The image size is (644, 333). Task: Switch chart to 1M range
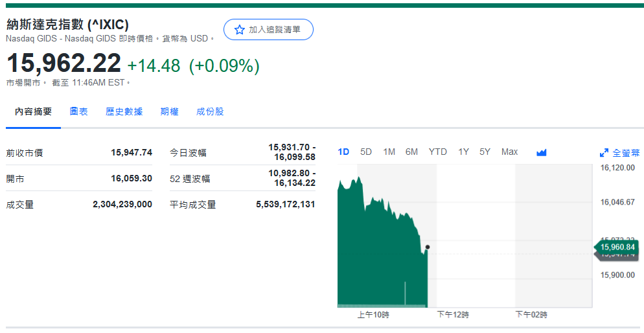tap(389, 152)
